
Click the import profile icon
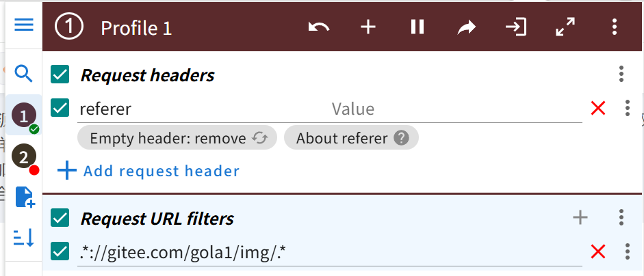click(x=516, y=27)
